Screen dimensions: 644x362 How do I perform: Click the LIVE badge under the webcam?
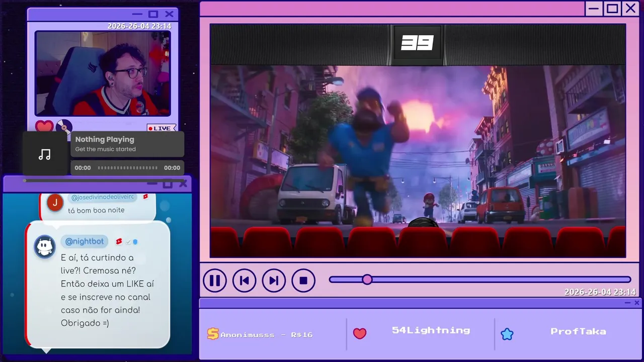pyautogui.click(x=162, y=128)
